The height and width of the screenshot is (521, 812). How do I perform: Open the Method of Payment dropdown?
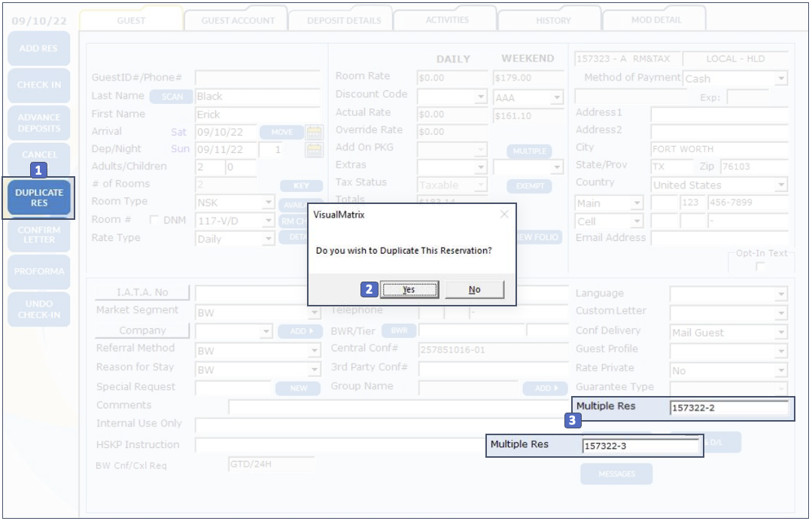781,79
